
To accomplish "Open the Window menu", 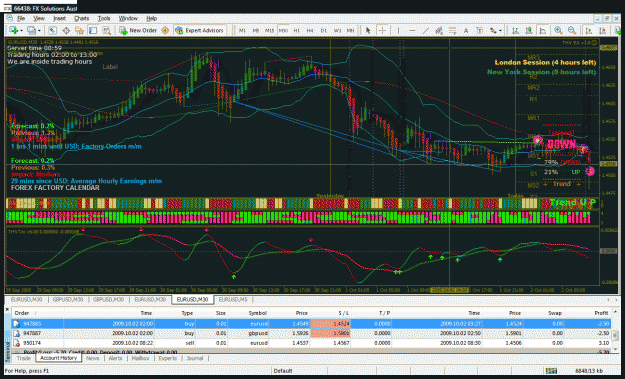I will point(128,18).
